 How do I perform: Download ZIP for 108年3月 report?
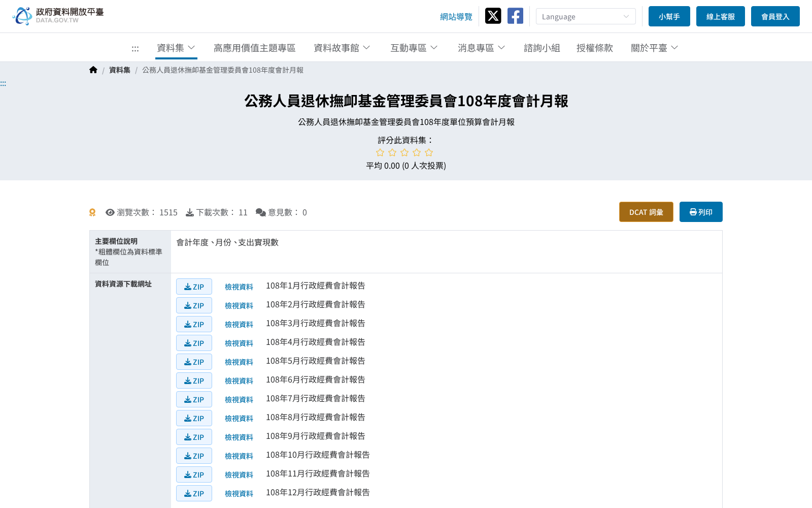pyautogui.click(x=194, y=324)
